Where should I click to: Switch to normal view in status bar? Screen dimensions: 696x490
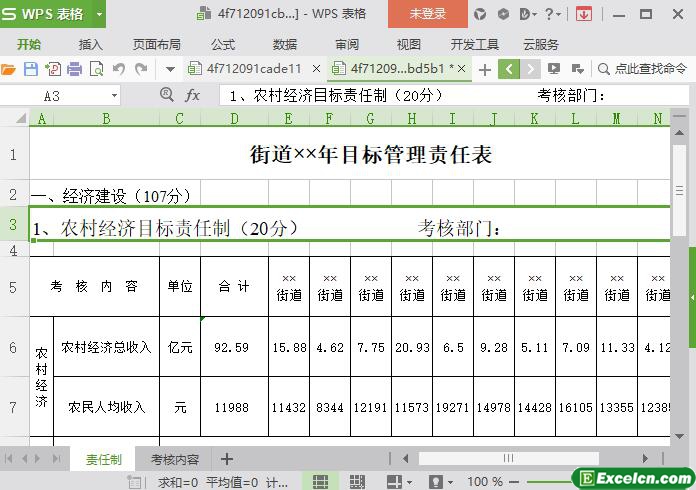[320, 482]
